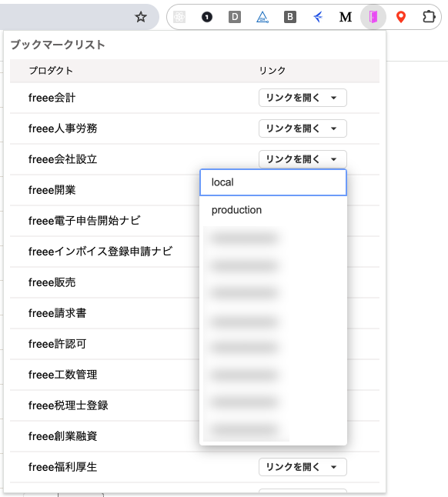Click the puzzle-piece Extensions icon
448x497 pixels.
coord(429,17)
